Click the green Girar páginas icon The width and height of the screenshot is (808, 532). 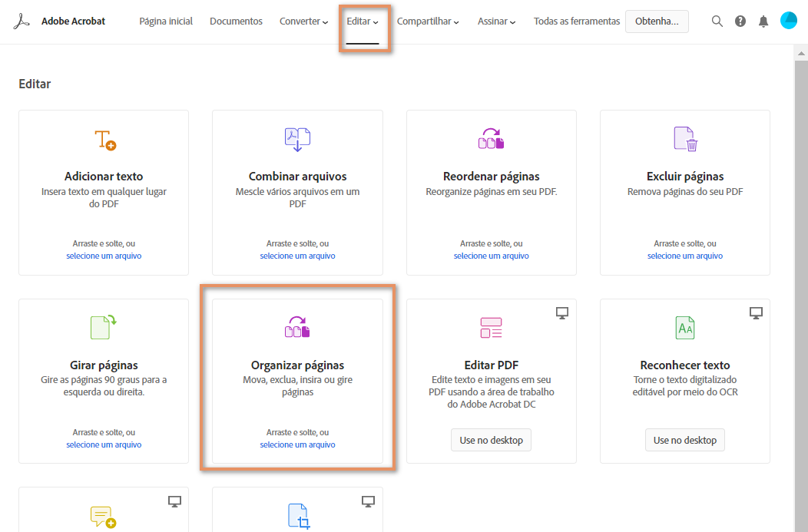[104, 327]
